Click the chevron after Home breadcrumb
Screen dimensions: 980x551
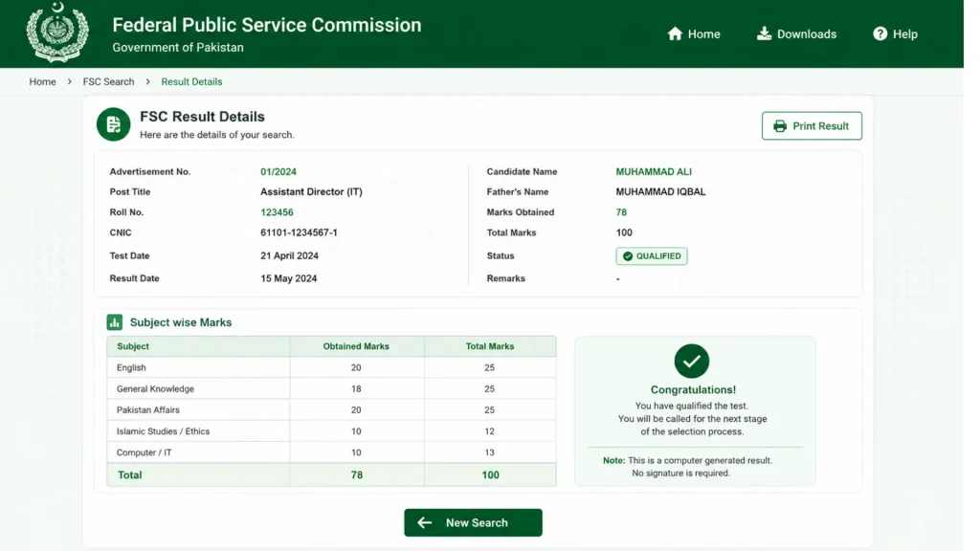click(69, 82)
